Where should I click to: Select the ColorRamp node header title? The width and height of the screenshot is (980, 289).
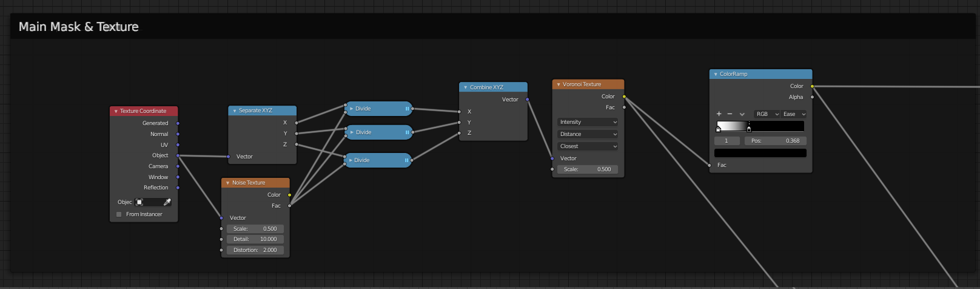click(x=733, y=74)
